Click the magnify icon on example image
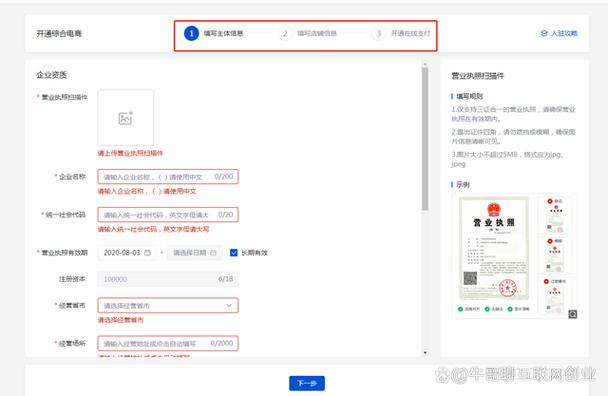Screen dimensions: 608x396 click(x=573, y=314)
